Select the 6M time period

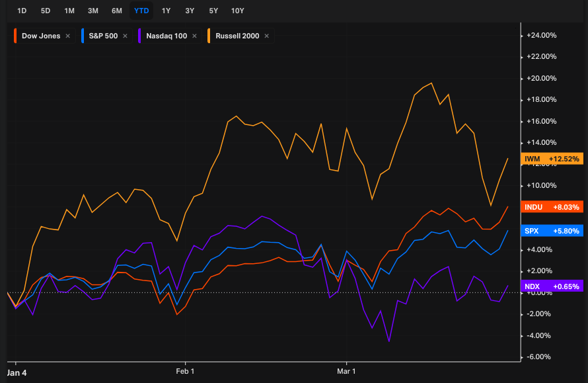coord(117,11)
